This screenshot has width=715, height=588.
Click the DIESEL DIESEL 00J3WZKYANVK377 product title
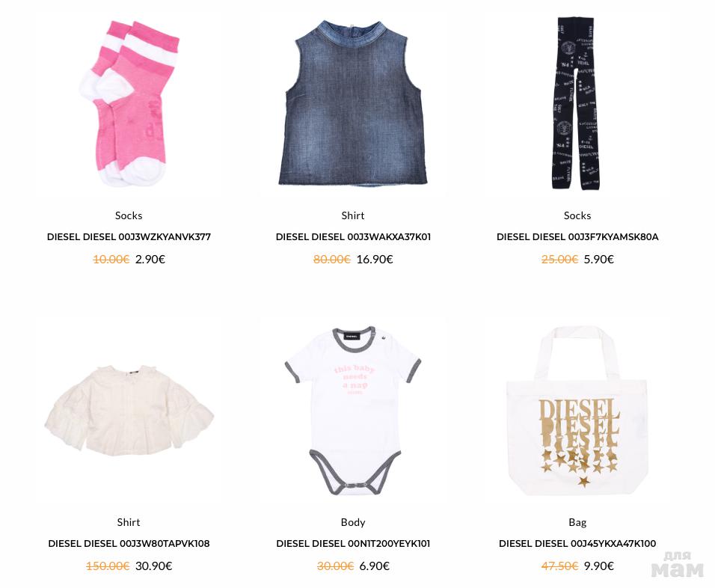[129, 236]
